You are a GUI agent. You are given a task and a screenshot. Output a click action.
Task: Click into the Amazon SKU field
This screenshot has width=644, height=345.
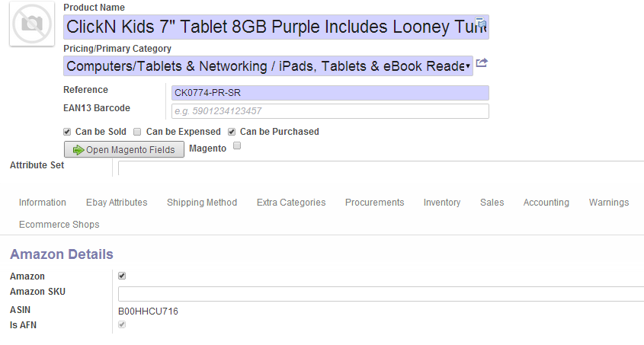381,294
